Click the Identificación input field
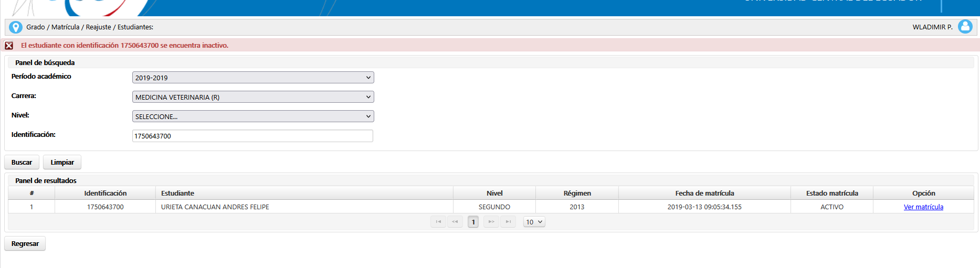The image size is (980, 268). coord(252,136)
